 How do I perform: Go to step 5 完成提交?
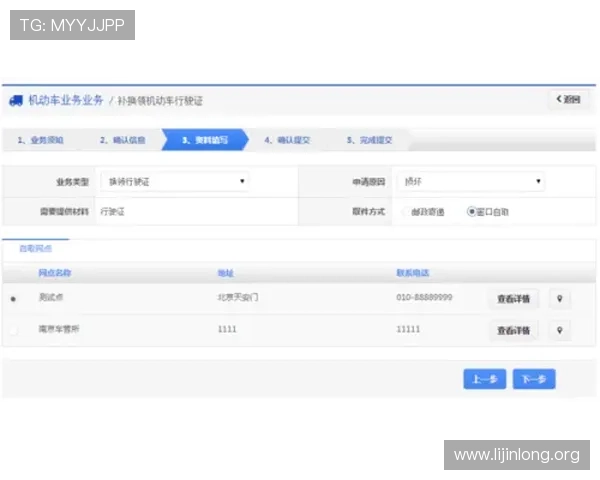369,140
